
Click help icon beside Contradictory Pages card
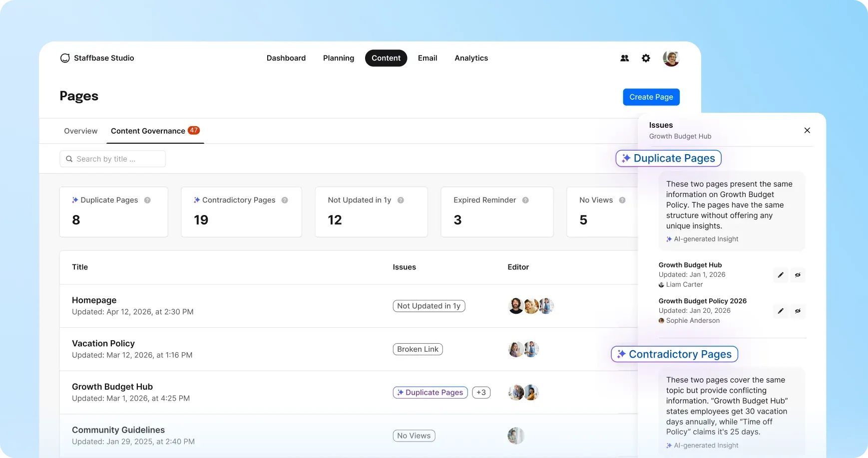click(285, 200)
